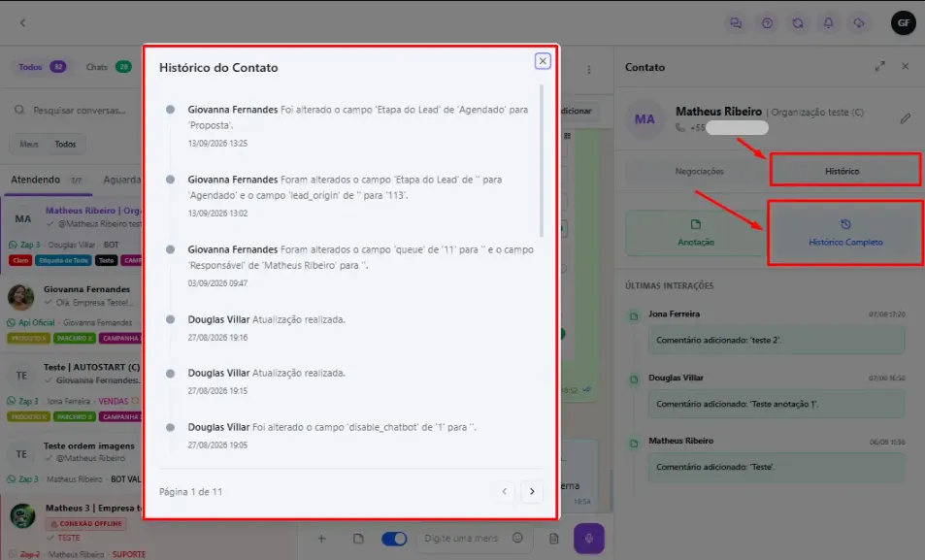Switch to the Chats tab

tap(108, 67)
